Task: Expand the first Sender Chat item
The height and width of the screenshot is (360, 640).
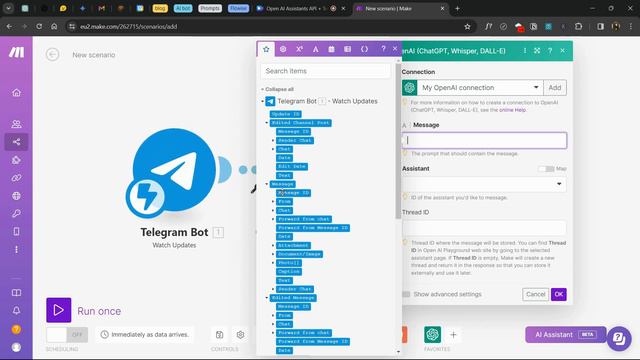Action: click(273, 140)
